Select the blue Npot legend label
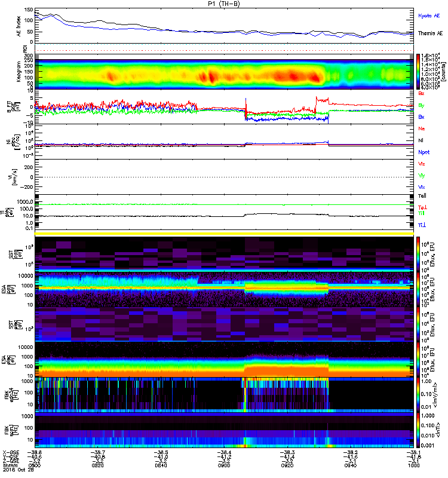The width and height of the screenshot is (448, 478). 424,152
